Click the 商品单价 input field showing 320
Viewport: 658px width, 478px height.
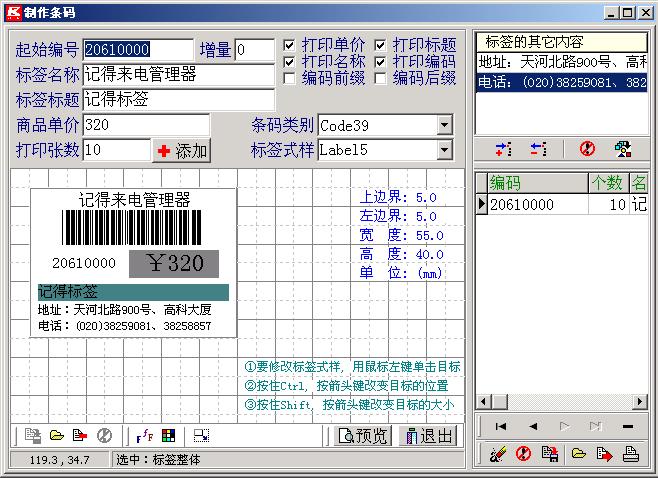click(146, 125)
